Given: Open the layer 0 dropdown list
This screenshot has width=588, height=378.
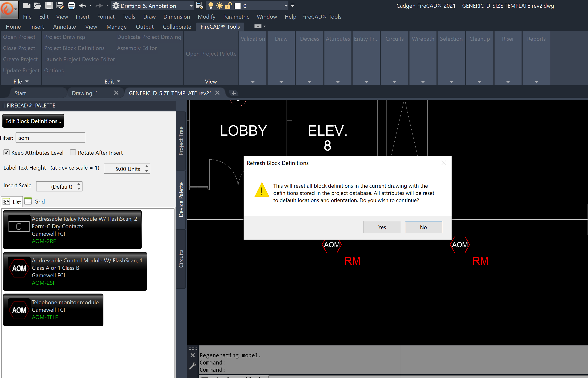Looking at the screenshot, I should [286, 6].
